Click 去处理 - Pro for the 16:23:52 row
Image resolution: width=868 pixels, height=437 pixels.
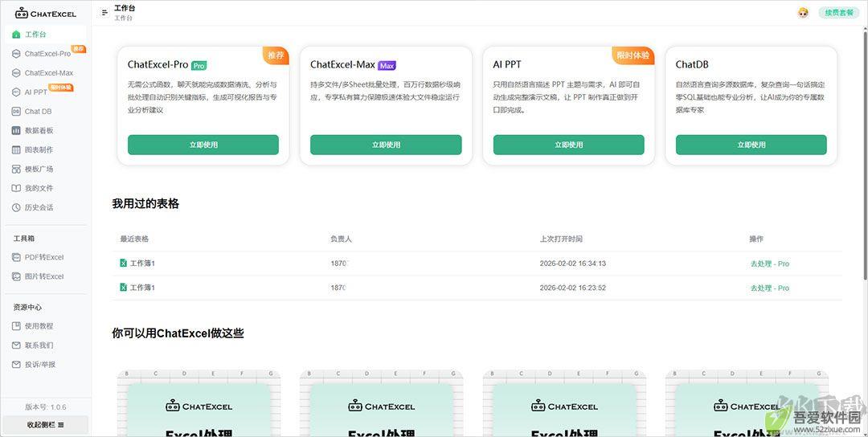pyautogui.click(x=769, y=288)
